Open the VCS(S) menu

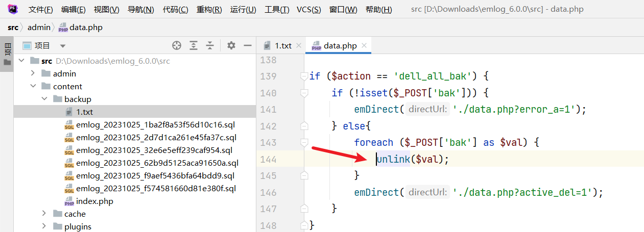tap(309, 10)
